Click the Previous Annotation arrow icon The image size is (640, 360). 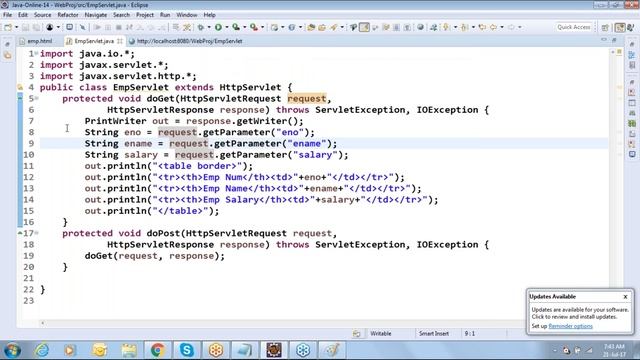click(464, 27)
